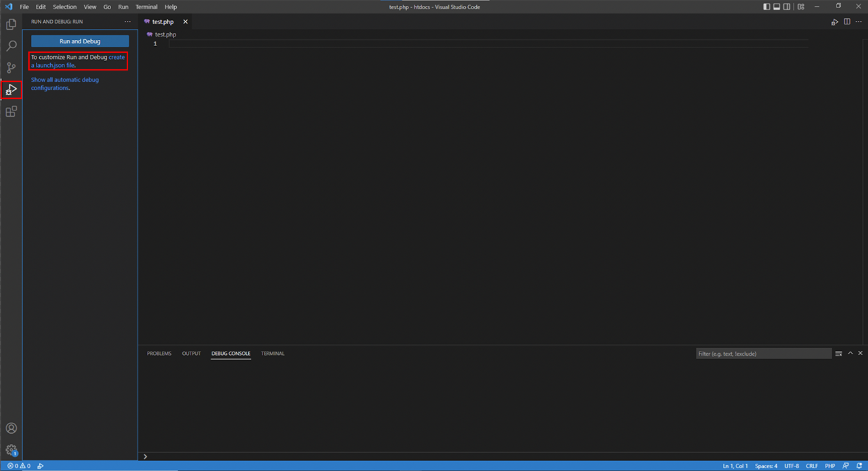Click the errors and warnings status indicator
The height and width of the screenshot is (471, 868).
[x=19, y=466]
